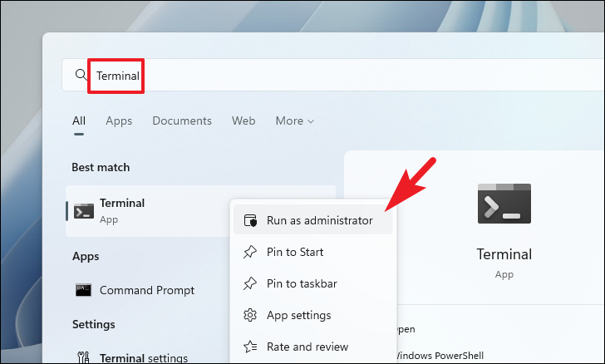Expand the More filter dropdown
Screen dimensions: 605x364
coord(295,121)
